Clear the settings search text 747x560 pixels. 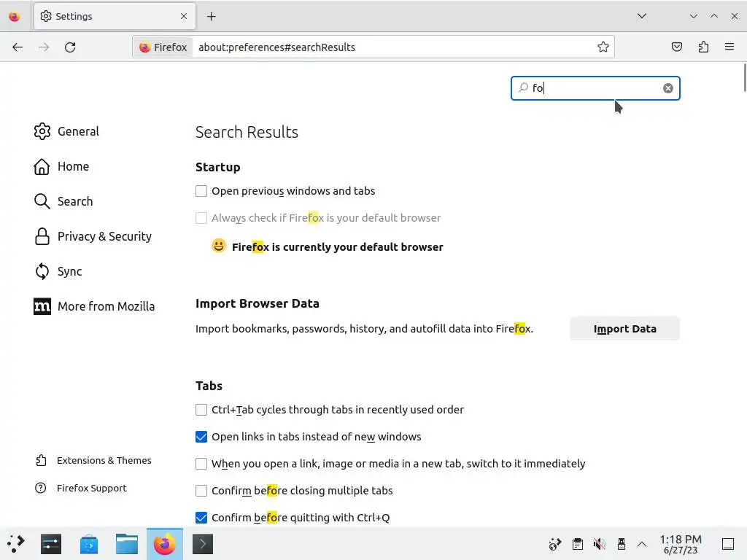668,88
